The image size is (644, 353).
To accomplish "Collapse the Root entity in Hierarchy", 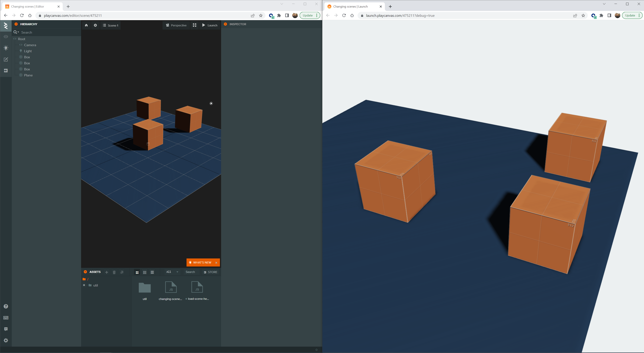I will [x=14, y=39].
